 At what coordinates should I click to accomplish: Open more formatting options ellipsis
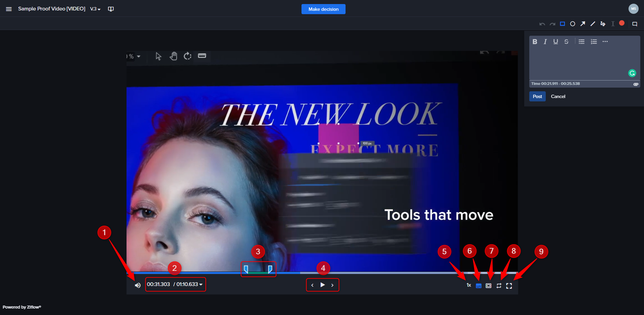[605, 42]
